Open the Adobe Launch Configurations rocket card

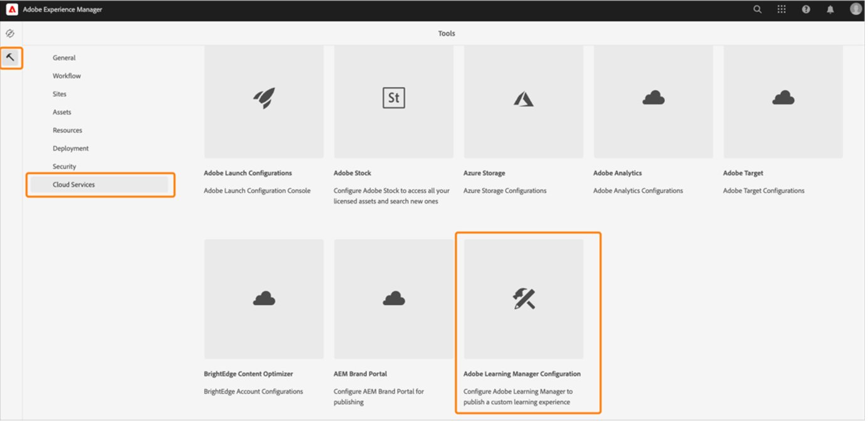coord(264,99)
